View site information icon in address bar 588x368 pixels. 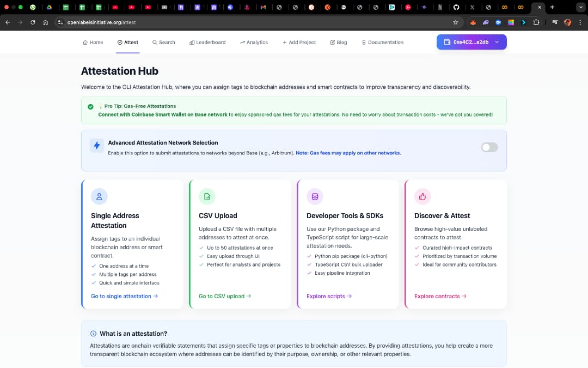[60, 22]
